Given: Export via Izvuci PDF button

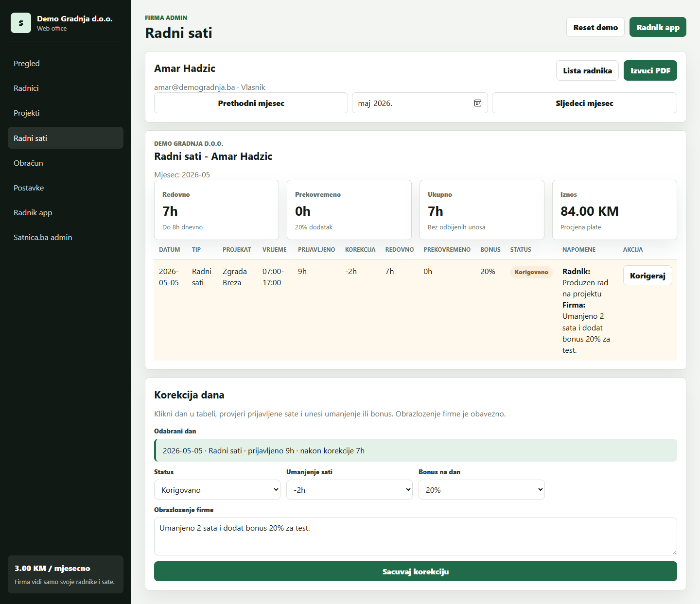Looking at the screenshot, I should coord(650,70).
